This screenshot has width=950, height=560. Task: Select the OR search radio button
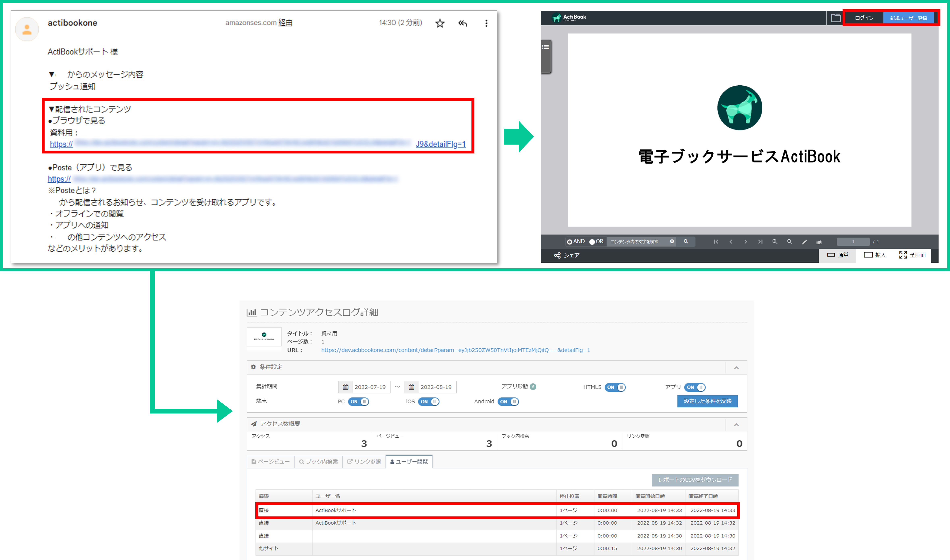(592, 242)
